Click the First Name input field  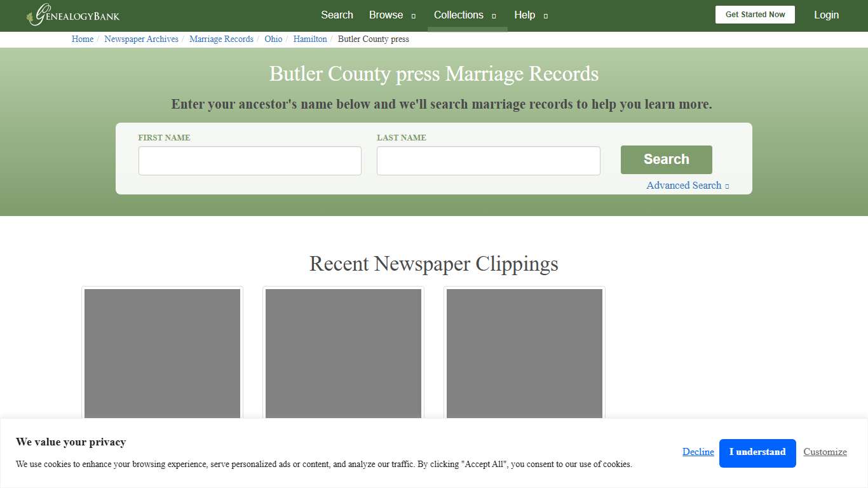click(250, 160)
